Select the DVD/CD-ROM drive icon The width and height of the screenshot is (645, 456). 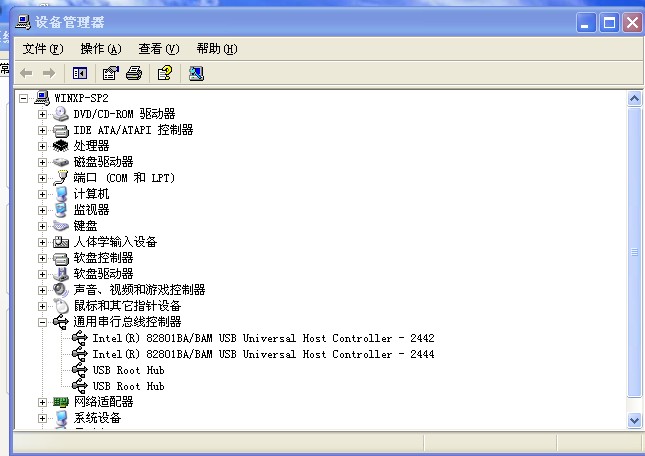tap(61, 114)
